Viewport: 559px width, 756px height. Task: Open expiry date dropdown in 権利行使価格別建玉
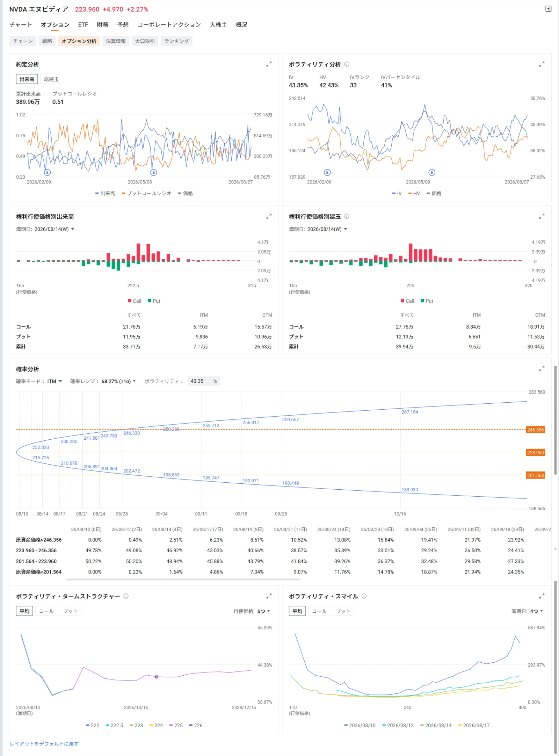point(327,229)
